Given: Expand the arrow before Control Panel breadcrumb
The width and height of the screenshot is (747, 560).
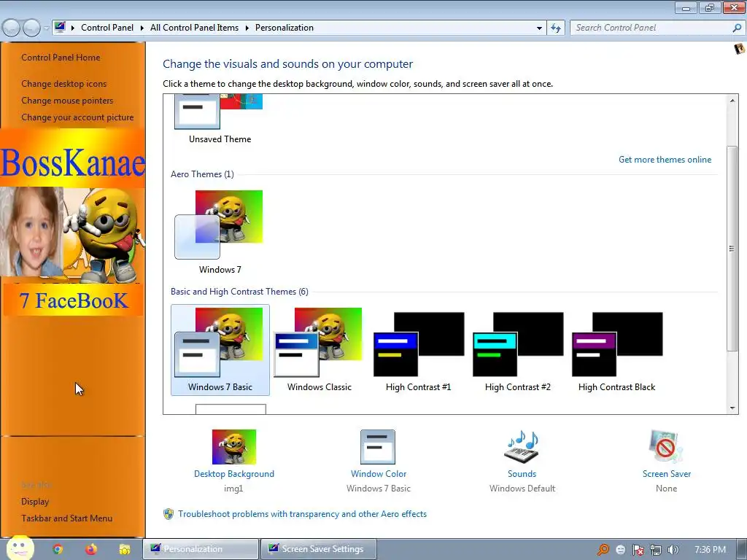Looking at the screenshot, I should pos(73,28).
